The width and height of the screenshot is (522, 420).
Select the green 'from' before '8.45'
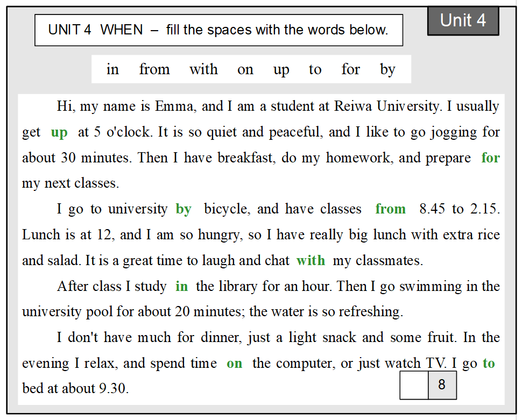[x=391, y=209]
